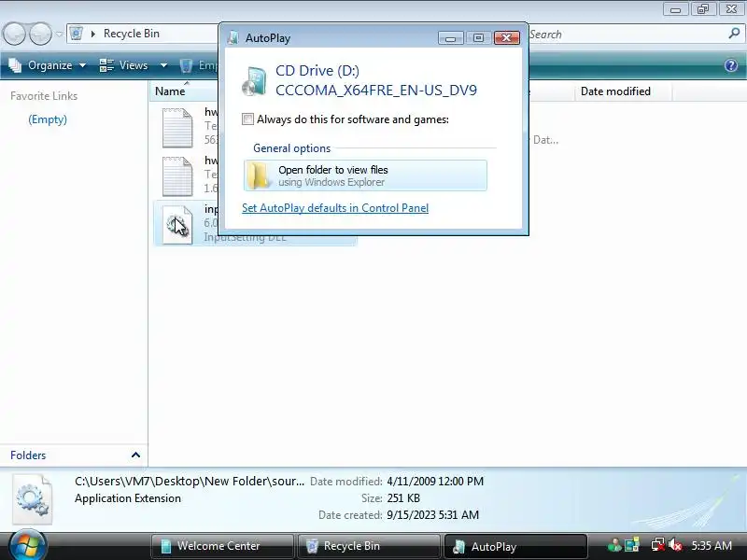747x560 pixels.
Task: Click the Windows Live Messenger tray icon
Action: point(614,545)
